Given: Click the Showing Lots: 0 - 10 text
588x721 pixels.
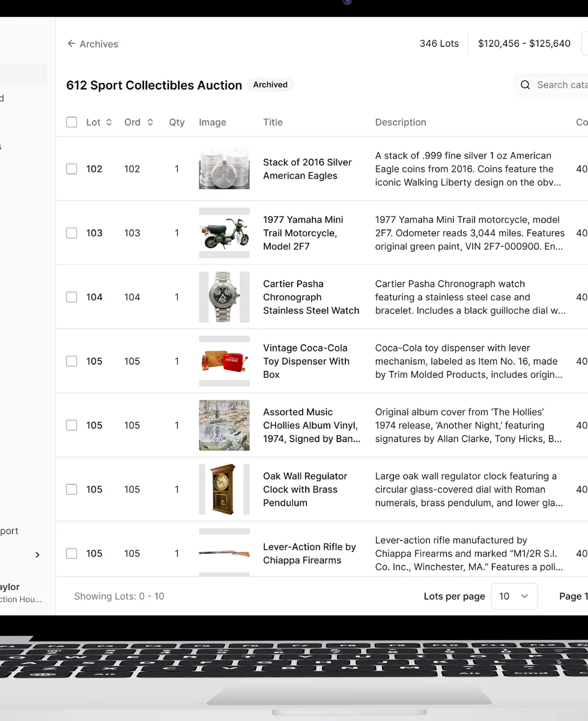Looking at the screenshot, I should [x=119, y=596].
